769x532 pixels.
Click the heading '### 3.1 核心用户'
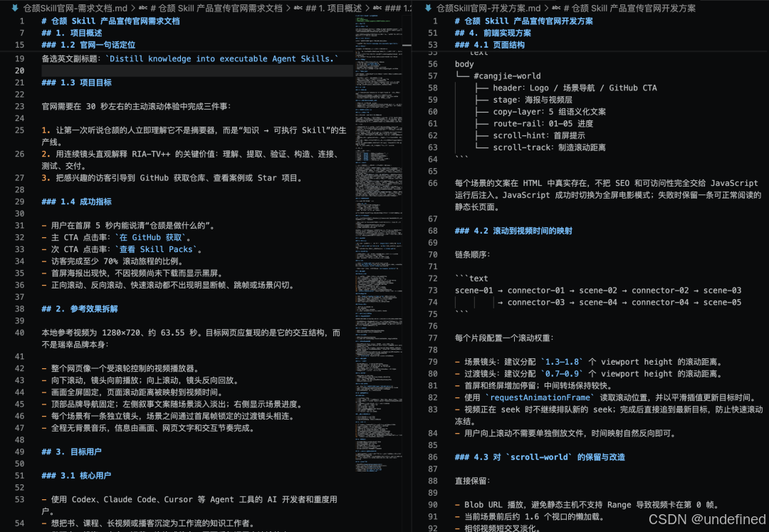tap(76, 476)
